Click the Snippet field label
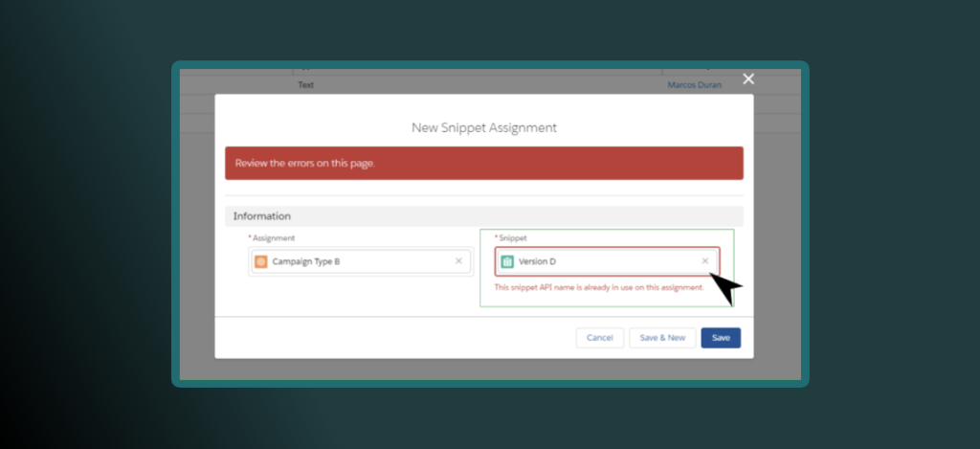This screenshot has width=980, height=449. tap(514, 237)
